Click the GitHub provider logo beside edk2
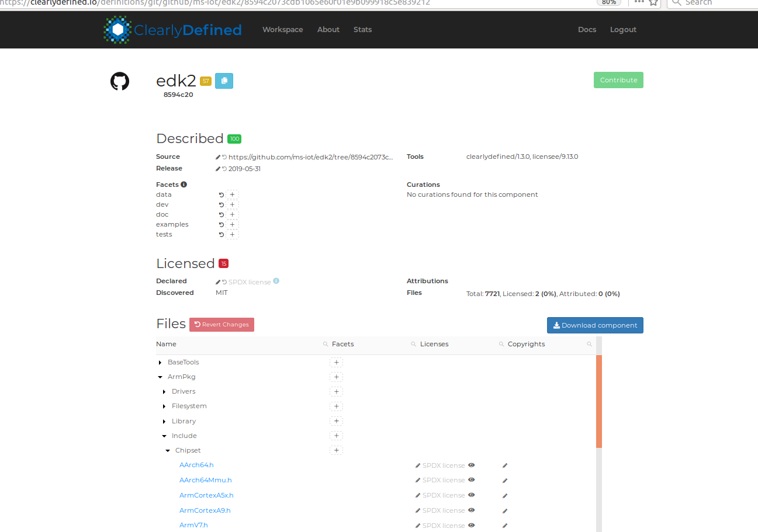The image size is (758, 532). [120, 81]
